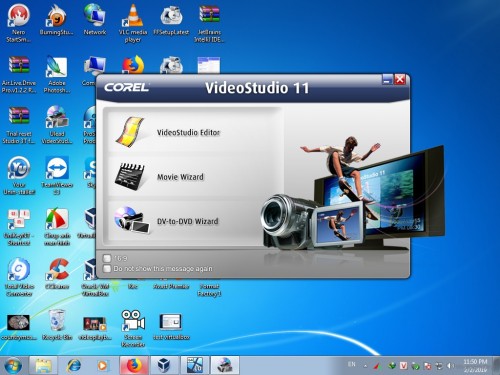This screenshot has width=500, height=375.
Task: Open Windows Explorer from the taskbar
Action: point(43,366)
